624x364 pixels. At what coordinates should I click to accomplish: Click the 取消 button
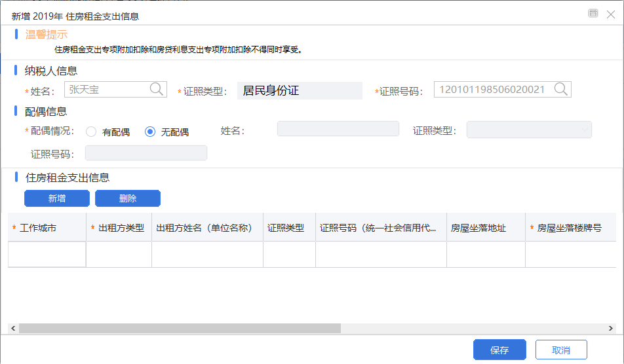(561, 350)
